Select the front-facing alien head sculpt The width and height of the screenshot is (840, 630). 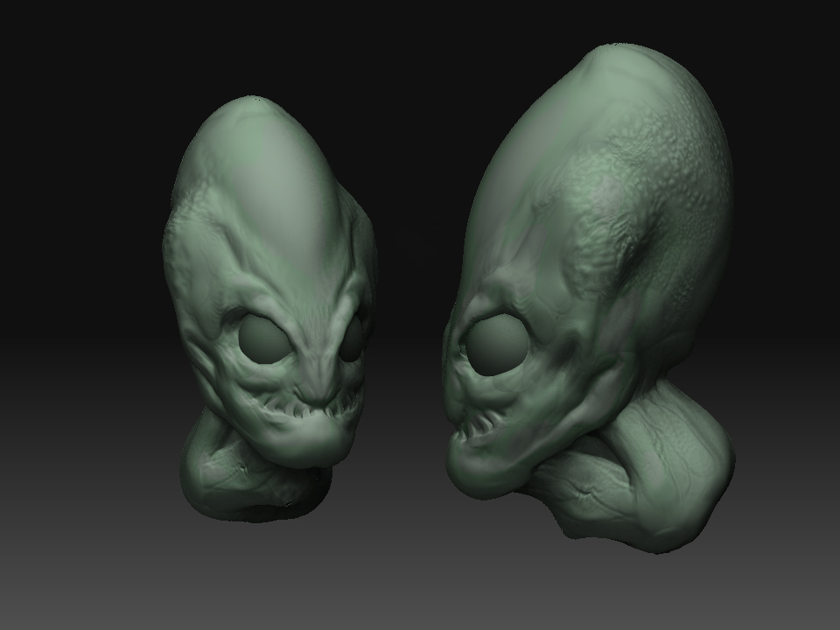tap(270, 309)
